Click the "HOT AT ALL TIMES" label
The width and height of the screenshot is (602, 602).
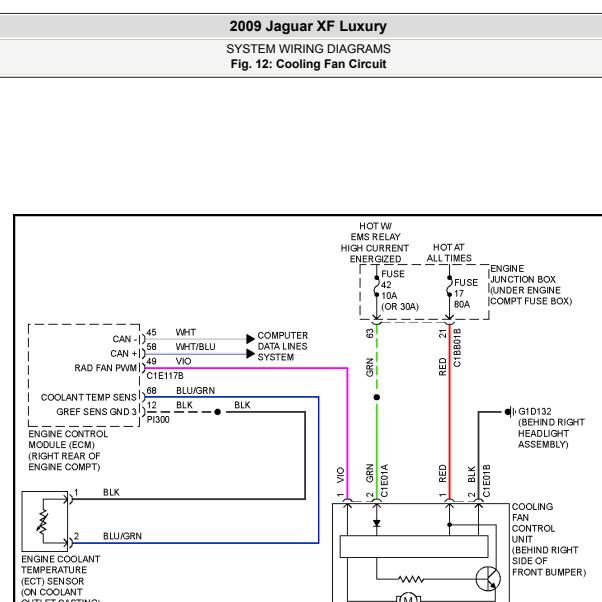point(449,253)
